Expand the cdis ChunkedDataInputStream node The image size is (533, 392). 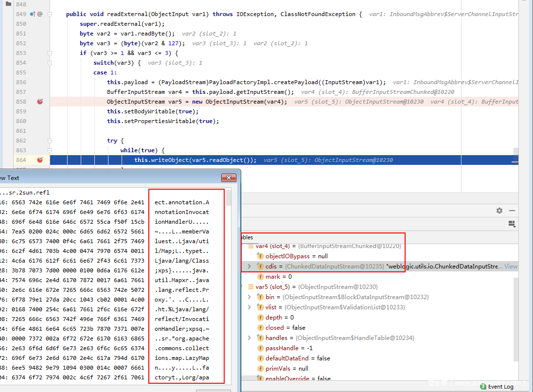[249, 267]
